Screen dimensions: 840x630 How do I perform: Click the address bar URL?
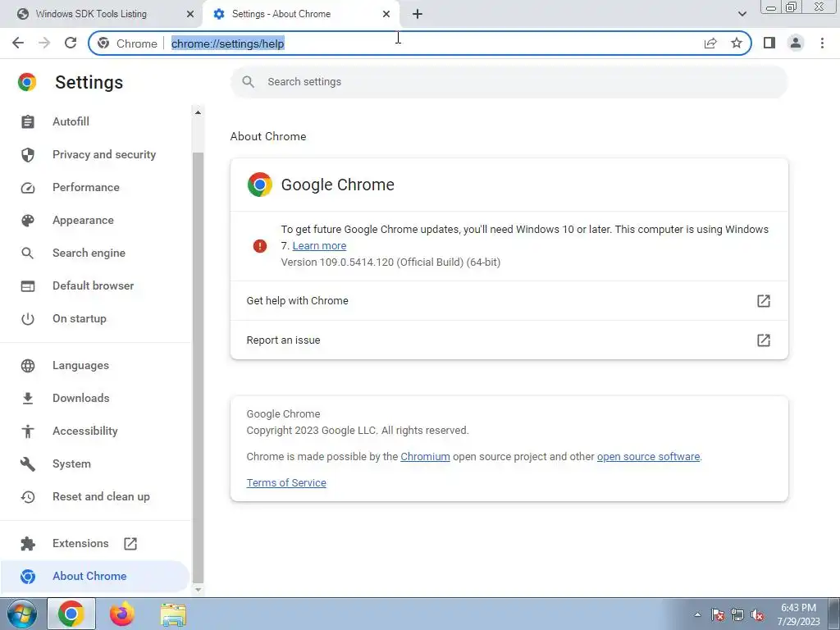228,43
